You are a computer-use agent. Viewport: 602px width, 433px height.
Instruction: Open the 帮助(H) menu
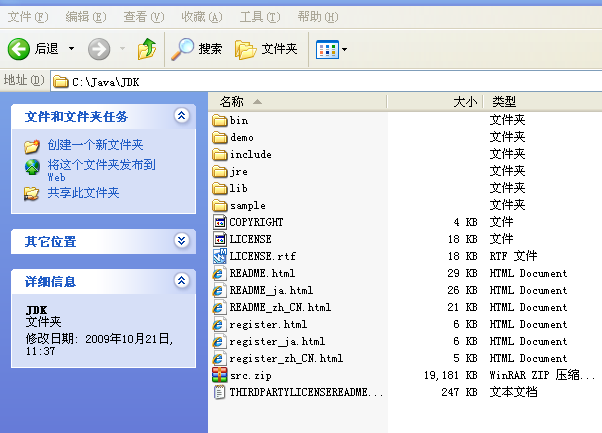(318, 17)
